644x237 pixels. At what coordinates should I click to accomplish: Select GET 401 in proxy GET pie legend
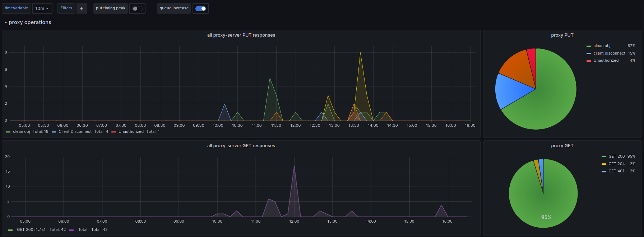(616, 171)
